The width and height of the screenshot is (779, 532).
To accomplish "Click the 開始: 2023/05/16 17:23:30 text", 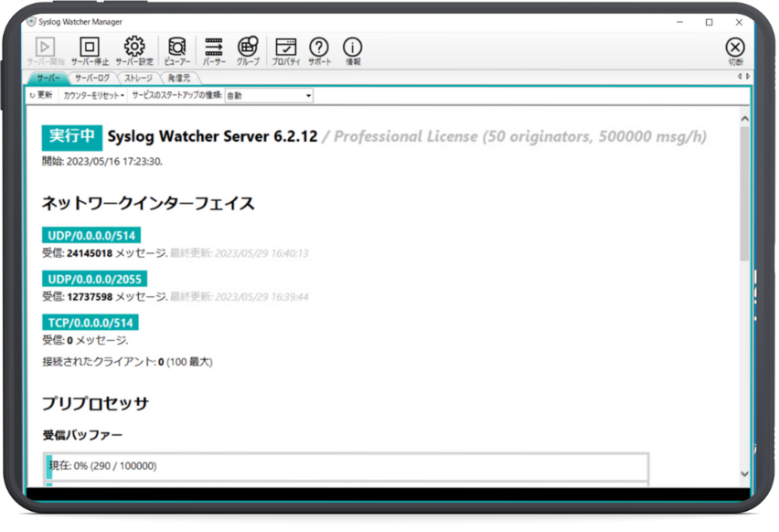I will pos(101,162).
